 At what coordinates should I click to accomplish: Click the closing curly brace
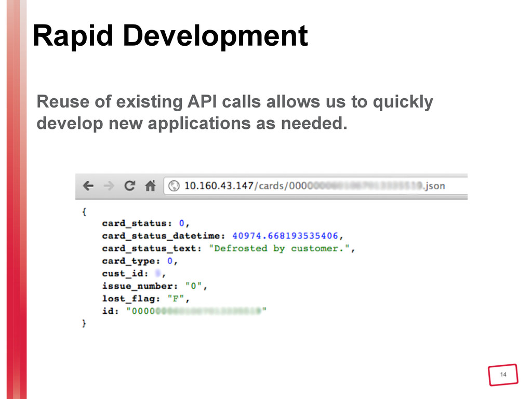coord(84,323)
